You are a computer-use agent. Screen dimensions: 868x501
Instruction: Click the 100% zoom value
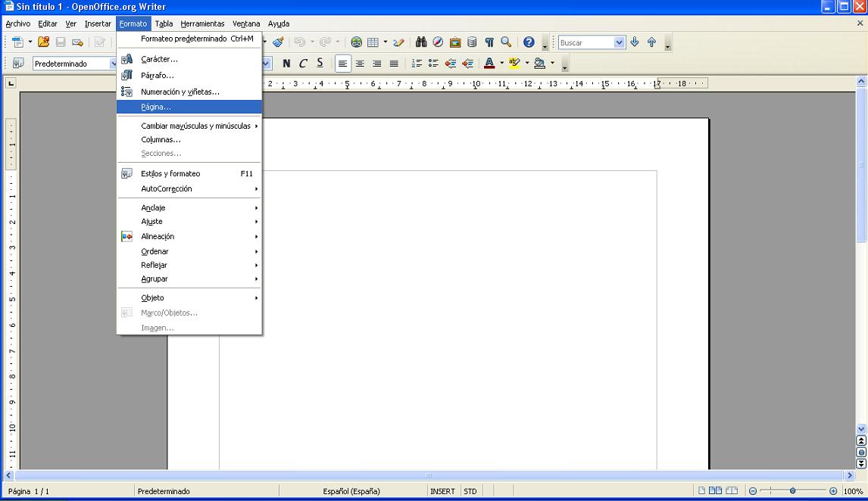click(x=853, y=491)
